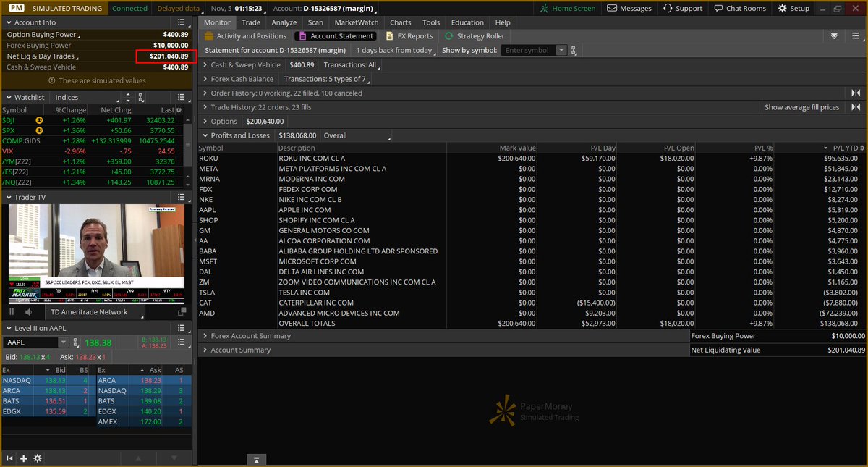Open sidebar settings gear at bottom left
Screen dimensions: 868x467
click(x=38, y=458)
